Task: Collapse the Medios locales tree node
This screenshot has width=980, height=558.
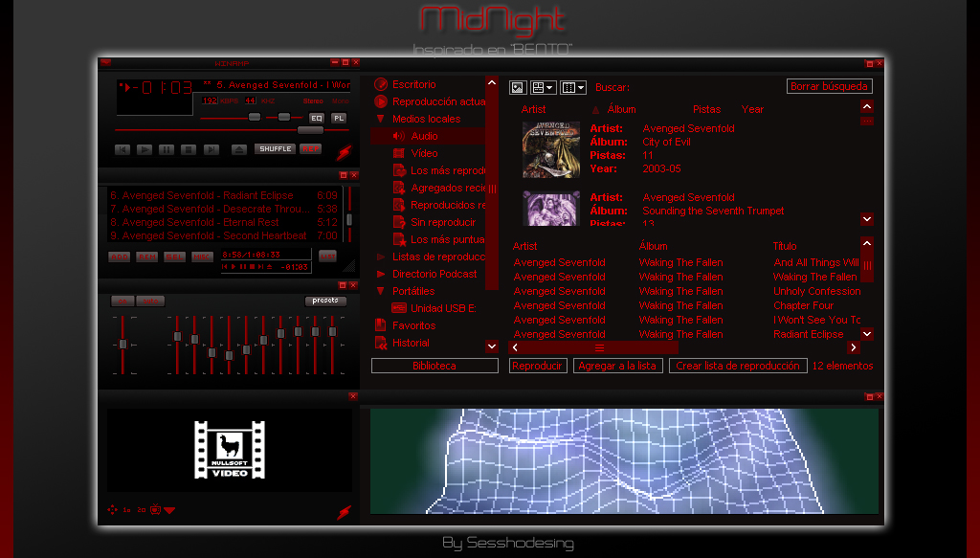Action: point(380,119)
